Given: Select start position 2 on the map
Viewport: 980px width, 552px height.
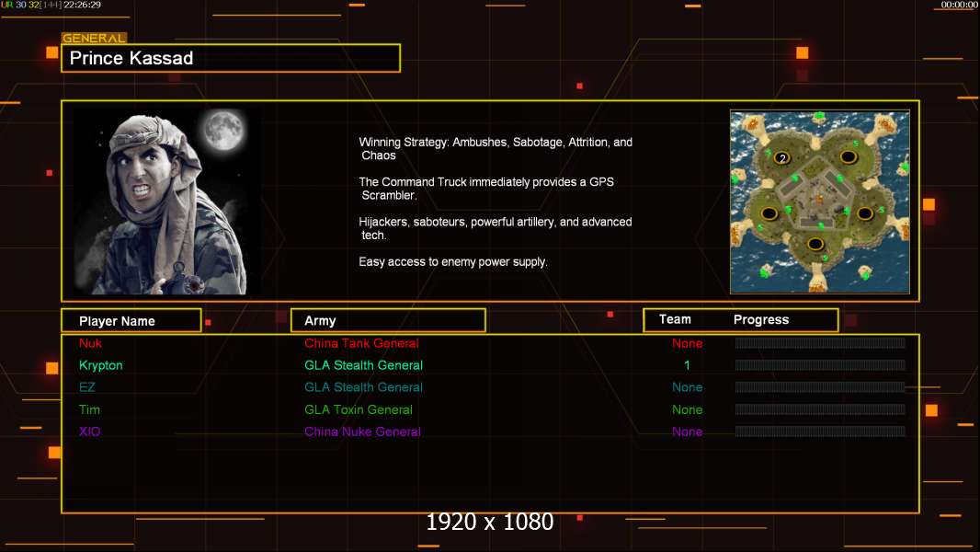Looking at the screenshot, I should [781, 158].
